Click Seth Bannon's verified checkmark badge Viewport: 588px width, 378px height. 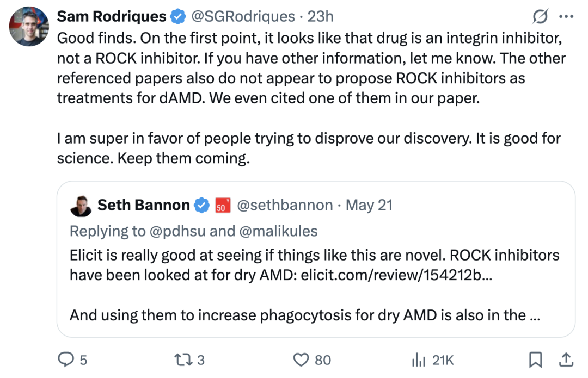coord(202,205)
